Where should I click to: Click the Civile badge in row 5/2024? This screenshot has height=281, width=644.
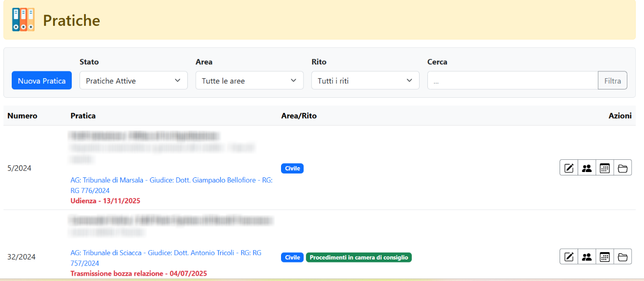pos(292,169)
